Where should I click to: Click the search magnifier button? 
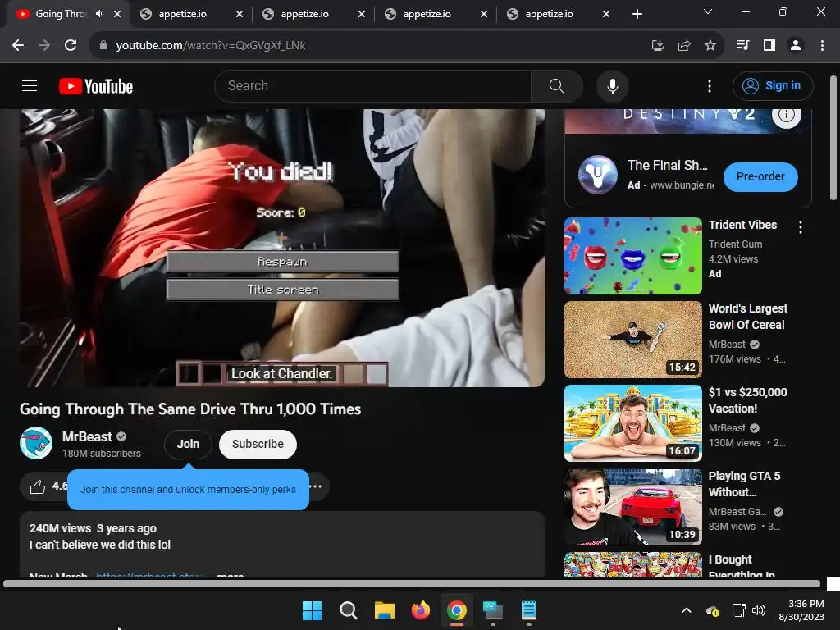[x=557, y=85]
